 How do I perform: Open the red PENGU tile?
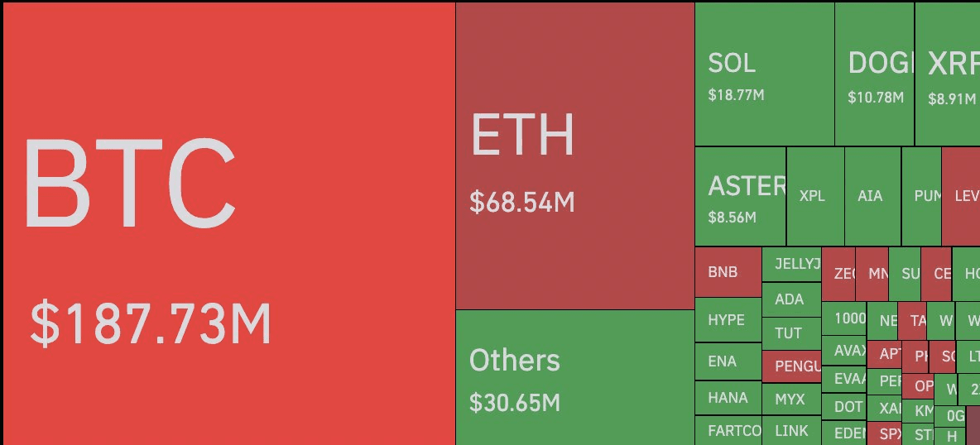coord(790,366)
